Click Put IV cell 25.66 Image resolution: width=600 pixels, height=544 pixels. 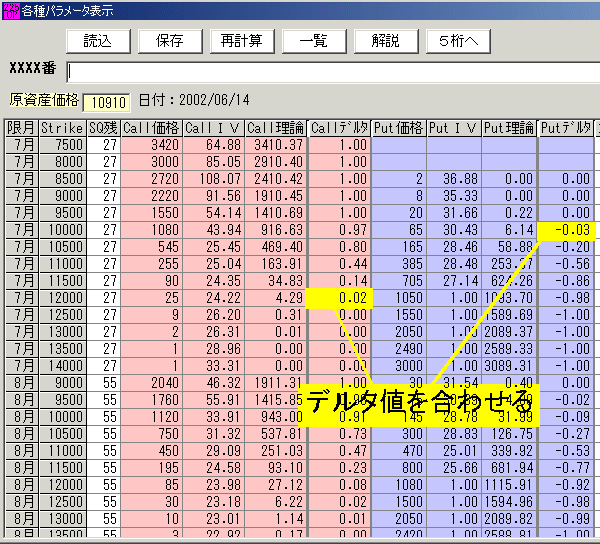[454, 468]
